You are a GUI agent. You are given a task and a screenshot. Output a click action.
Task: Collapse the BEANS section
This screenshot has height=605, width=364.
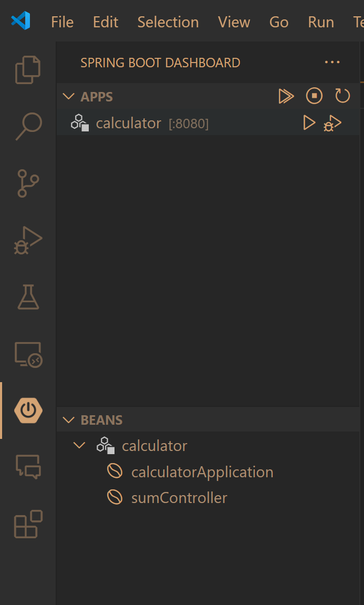(68, 420)
